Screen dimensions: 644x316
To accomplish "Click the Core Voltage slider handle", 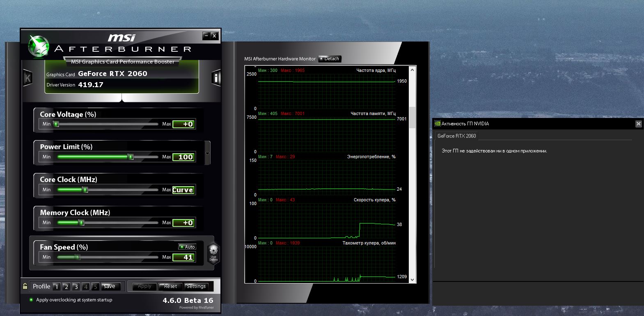I will click(56, 124).
